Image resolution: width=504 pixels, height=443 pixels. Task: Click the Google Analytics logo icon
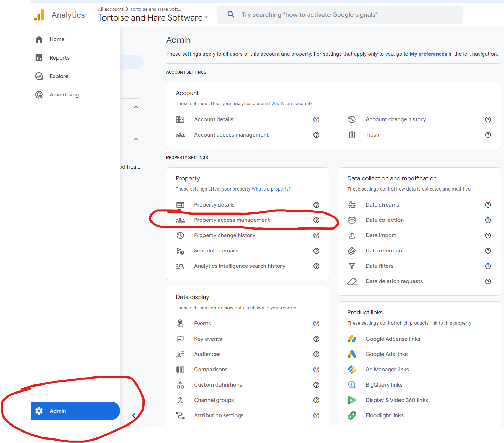point(39,15)
